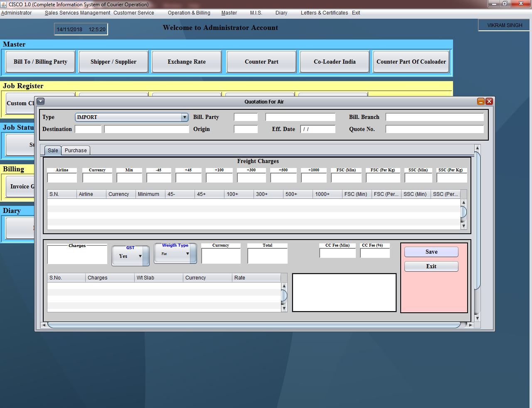
Task: Open Sales Services Management menu
Action: (77, 13)
